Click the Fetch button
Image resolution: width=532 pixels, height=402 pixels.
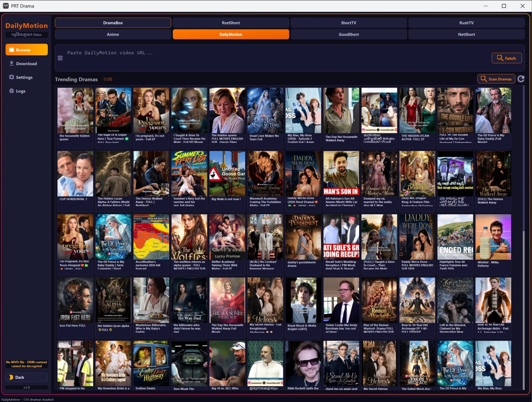point(506,58)
